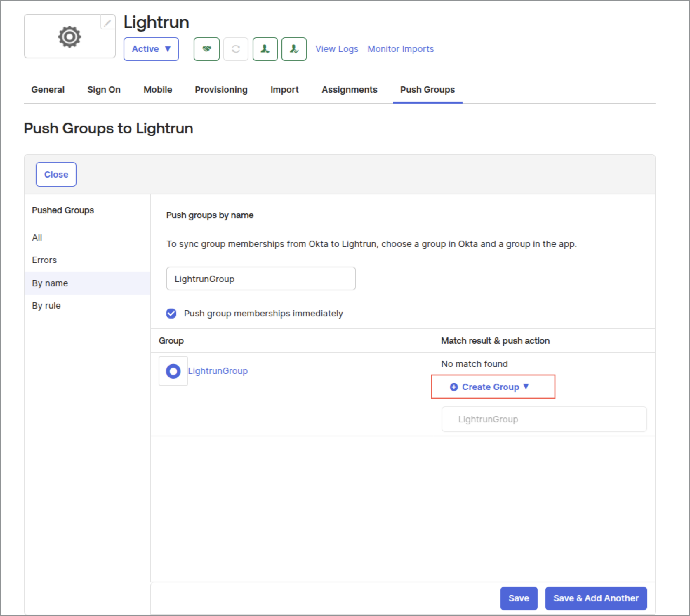Click the Save button

[x=518, y=598]
